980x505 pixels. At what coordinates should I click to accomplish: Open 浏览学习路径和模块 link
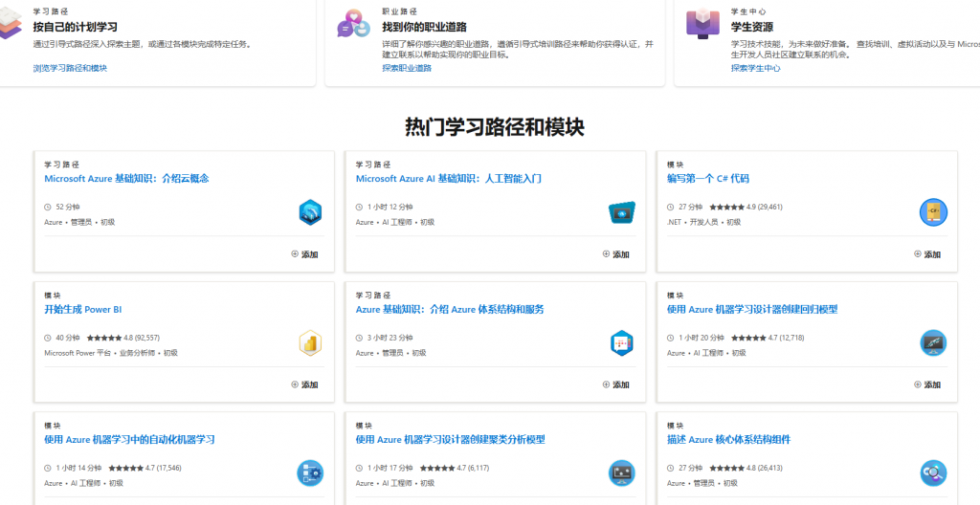pos(70,68)
